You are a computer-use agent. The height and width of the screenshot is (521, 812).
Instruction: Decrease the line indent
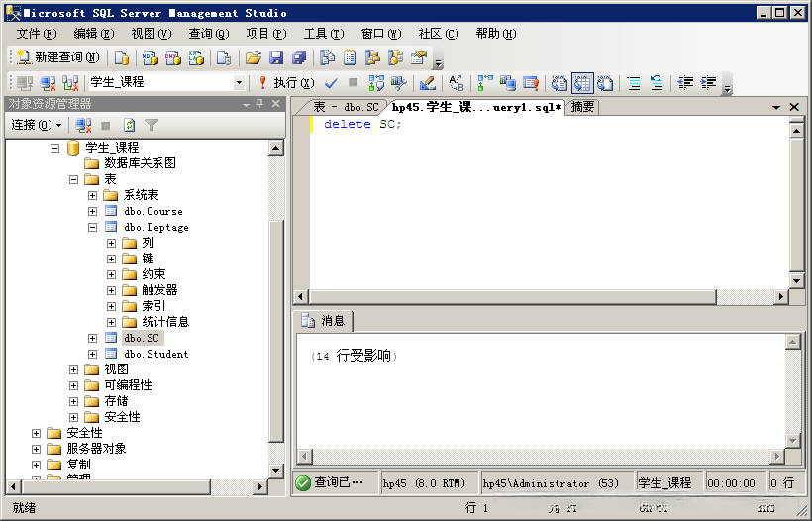coord(685,83)
